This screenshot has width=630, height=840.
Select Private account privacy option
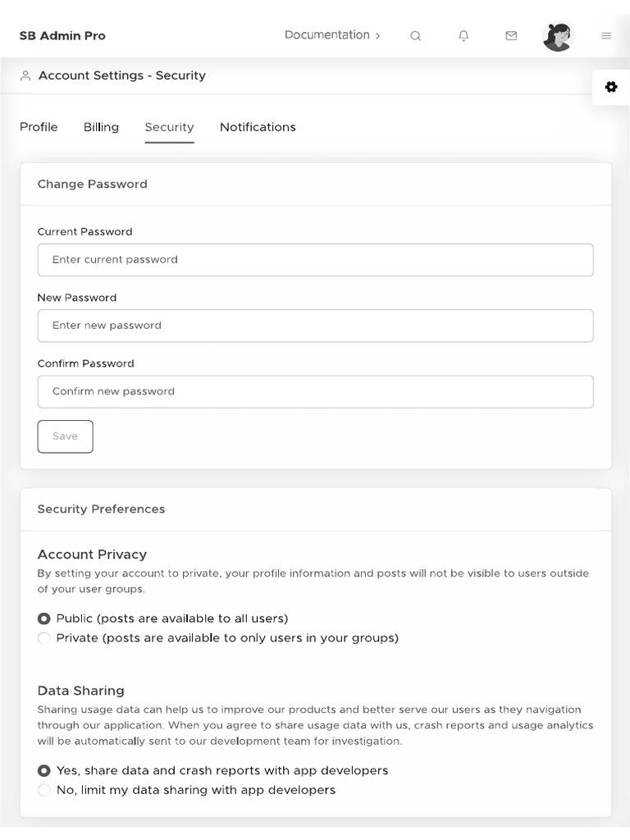point(44,638)
